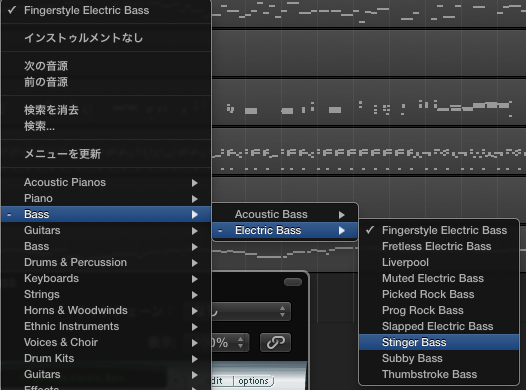Open the popup selector above the percent field
Screen dimensions: 526x390
[x=251, y=312]
